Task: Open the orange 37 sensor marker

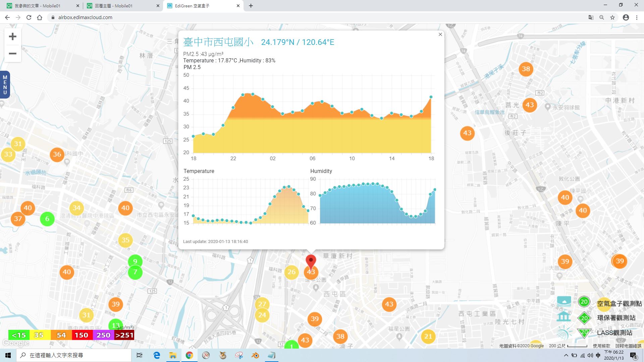Action: [x=18, y=219]
